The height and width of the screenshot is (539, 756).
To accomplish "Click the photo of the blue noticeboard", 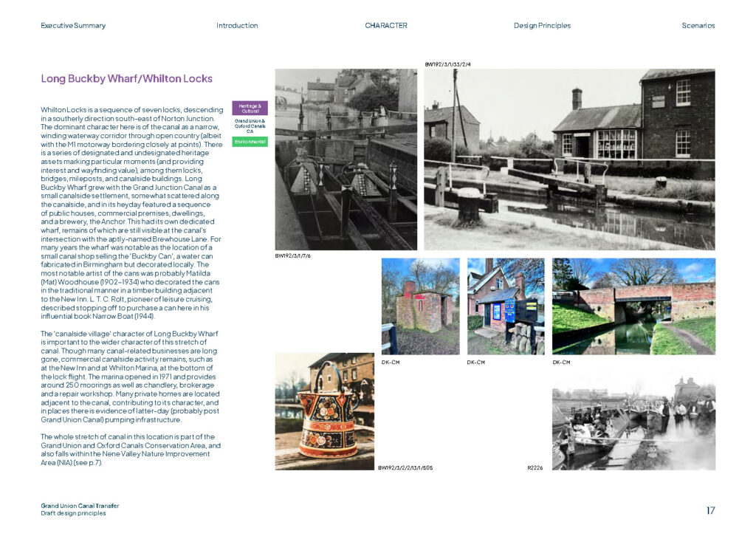I will coord(506,306).
